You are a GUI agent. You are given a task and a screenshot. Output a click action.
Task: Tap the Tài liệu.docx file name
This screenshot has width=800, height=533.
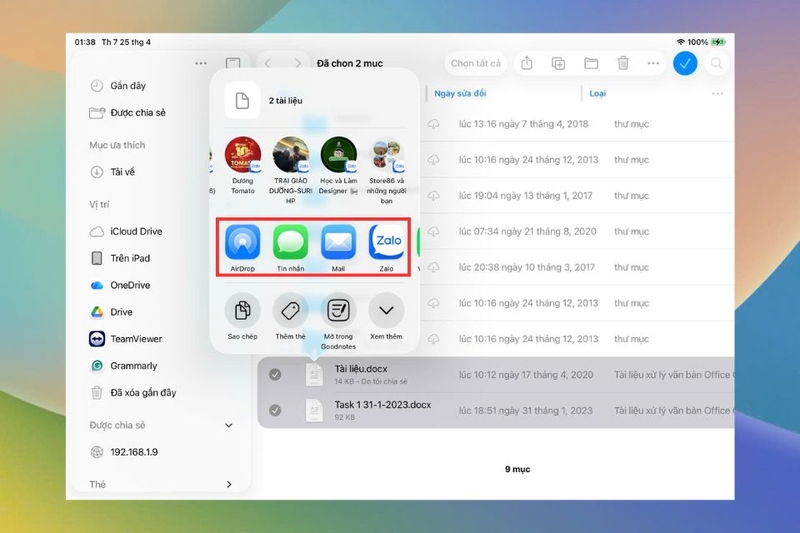click(361, 369)
